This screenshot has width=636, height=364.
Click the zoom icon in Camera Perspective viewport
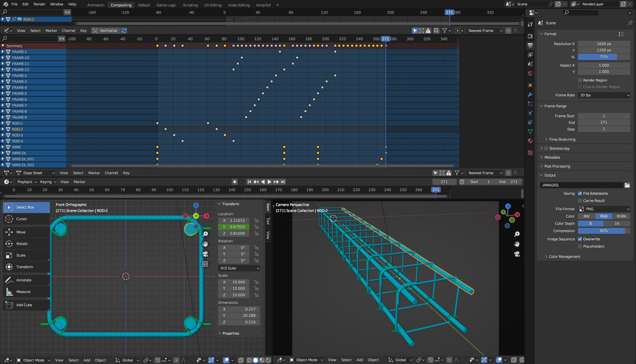click(517, 234)
